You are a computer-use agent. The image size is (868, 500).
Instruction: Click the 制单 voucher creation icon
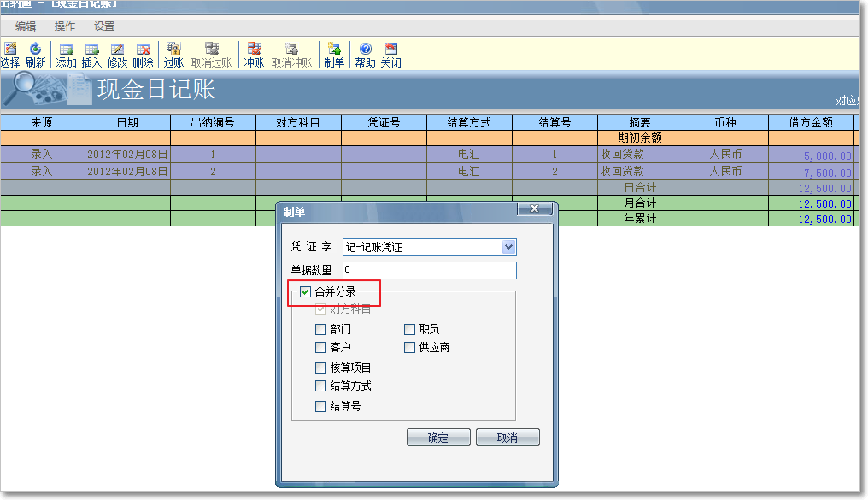(x=334, y=50)
